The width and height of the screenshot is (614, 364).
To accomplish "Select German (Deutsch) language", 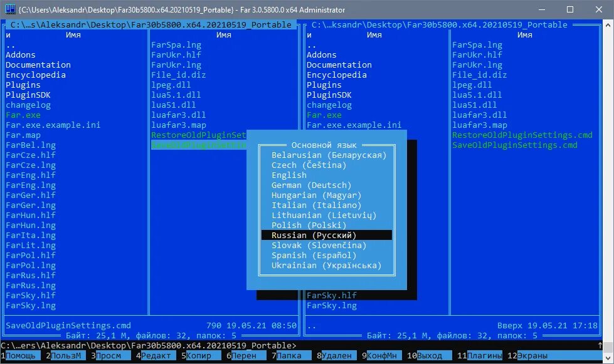I will pyautogui.click(x=311, y=185).
